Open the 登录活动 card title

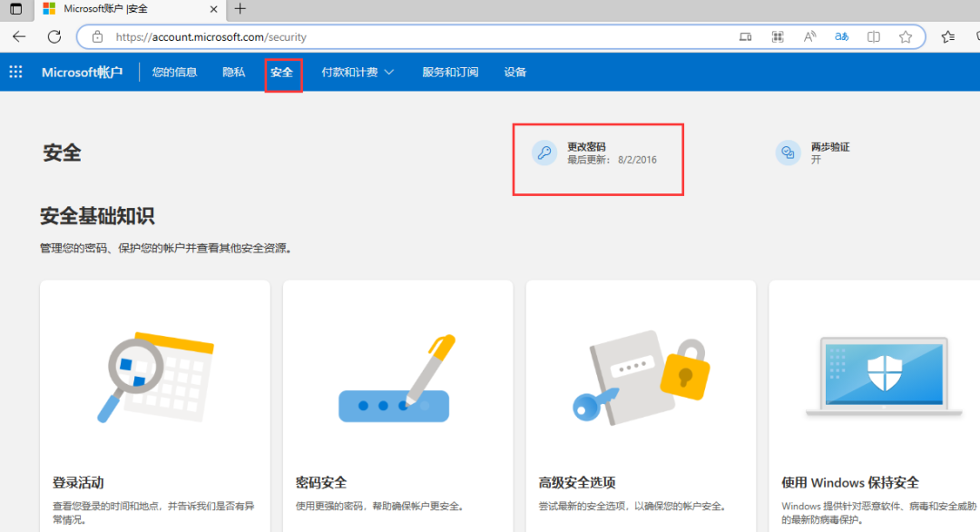click(78, 483)
